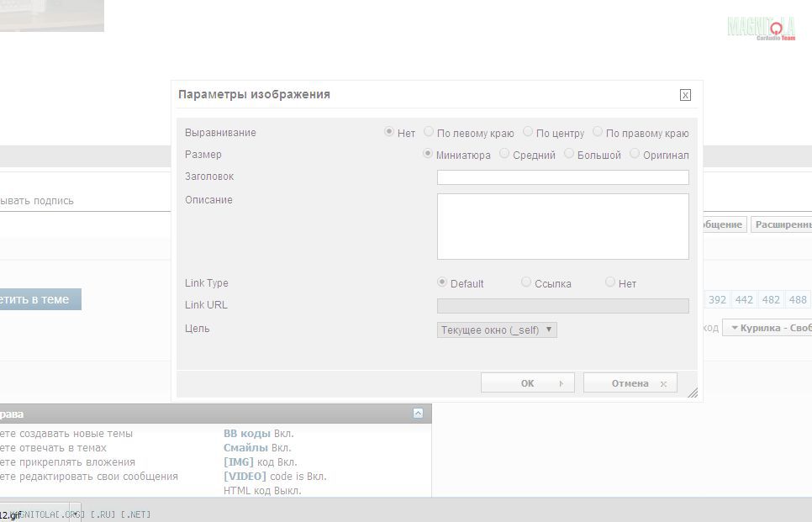Image resolution: width=812 pixels, height=522 pixels.
Task: Select 'По левому краю' alignment option
Action: click(x=429, y=132)
